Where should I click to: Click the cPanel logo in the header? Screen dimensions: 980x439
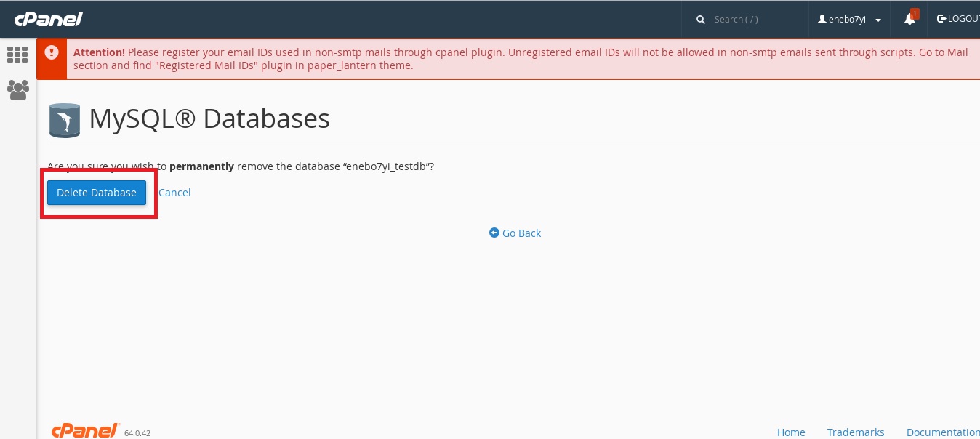[x=49, y=19]
